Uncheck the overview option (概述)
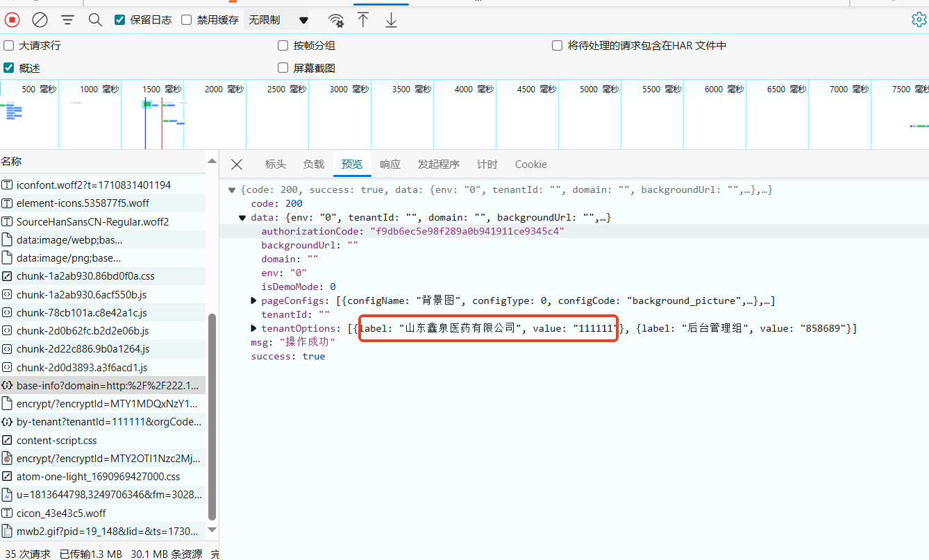Viewport: 929px width, 560px height. click(9, 68)
